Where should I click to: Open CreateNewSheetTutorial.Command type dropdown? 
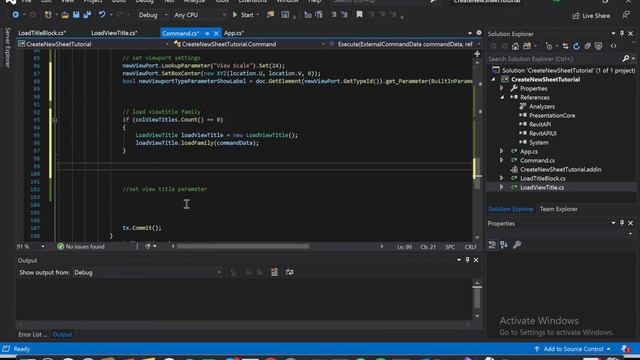pos(249,44)
